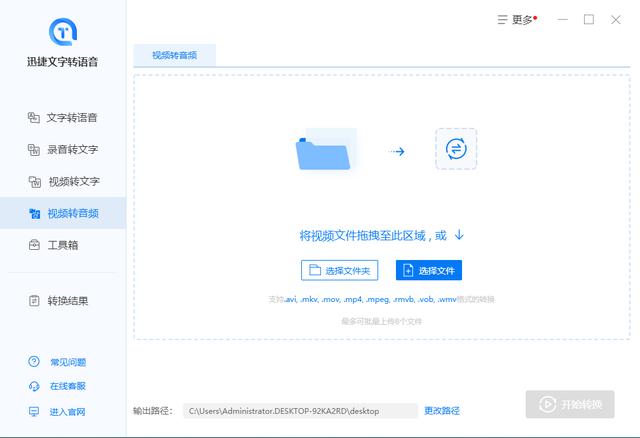The width and height of the screenshot is (640, 438).
Task: Click the 视频转音频 sidebar icon
Action: (35, 213)
